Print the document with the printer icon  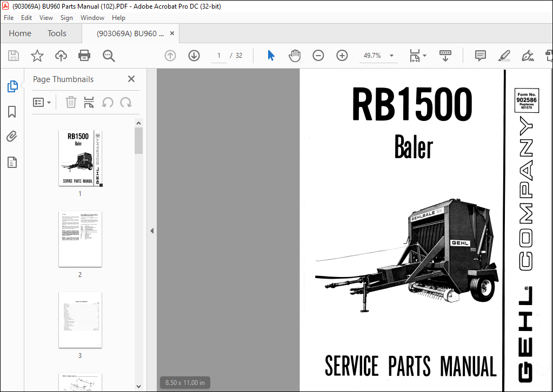(x=84, y=56)
